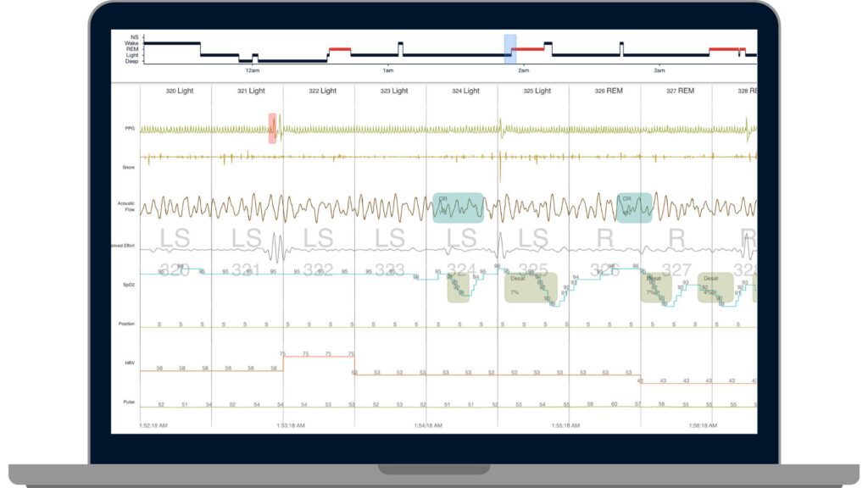The width and height of the screenshot is (868, 488).
Task: Select the blue highlighted window in the hypnogram
Action: click(x=509, y=49)
